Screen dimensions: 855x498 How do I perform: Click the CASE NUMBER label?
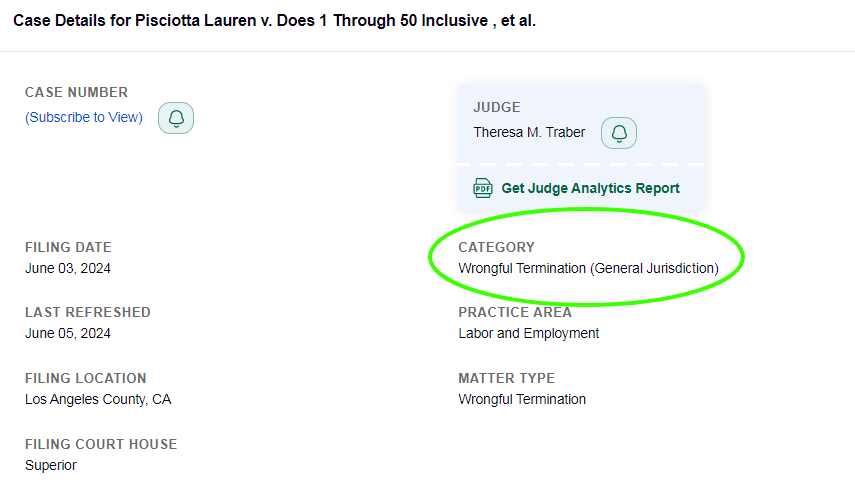tap(76, 92)
